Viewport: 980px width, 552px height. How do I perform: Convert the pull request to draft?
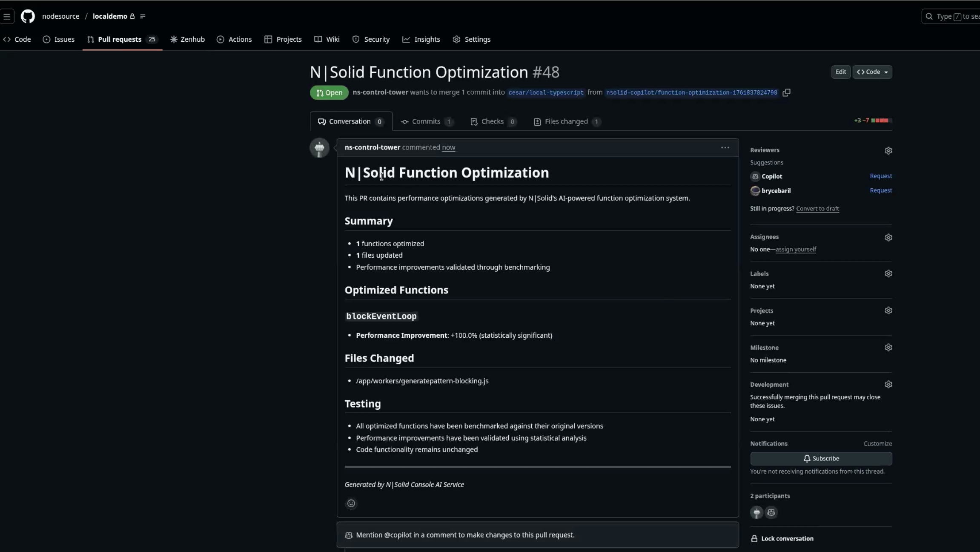tap(818, 208)
